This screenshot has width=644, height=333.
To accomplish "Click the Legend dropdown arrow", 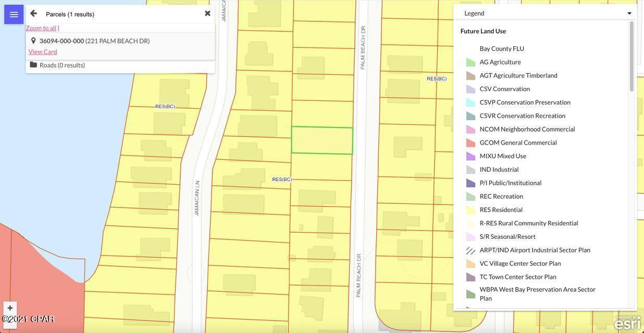I will click(x=629, y=14).
